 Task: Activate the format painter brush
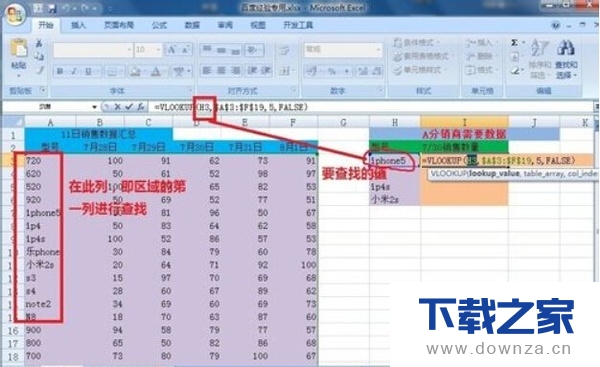[39, 70]
